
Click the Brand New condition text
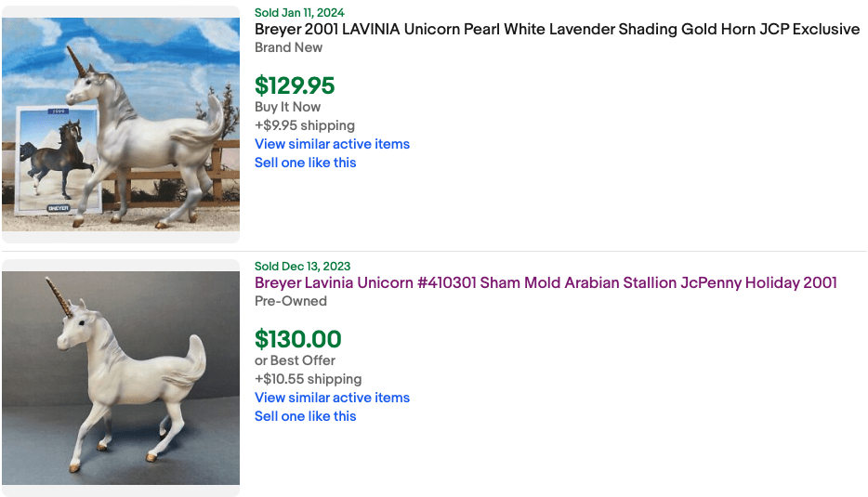click(288, 47)
